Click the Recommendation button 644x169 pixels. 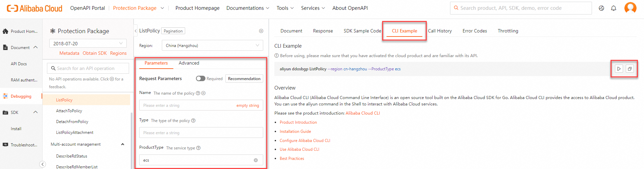click(x=244, y=78)
